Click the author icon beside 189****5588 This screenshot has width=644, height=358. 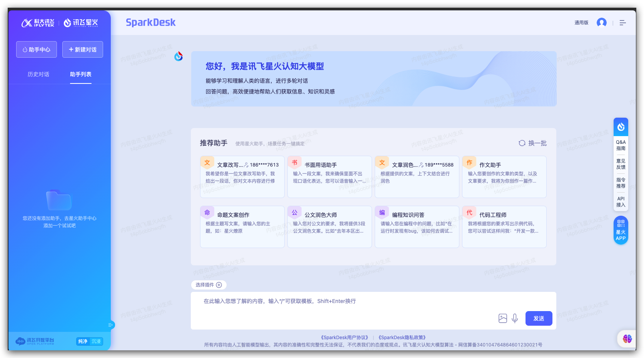[421, 165]
